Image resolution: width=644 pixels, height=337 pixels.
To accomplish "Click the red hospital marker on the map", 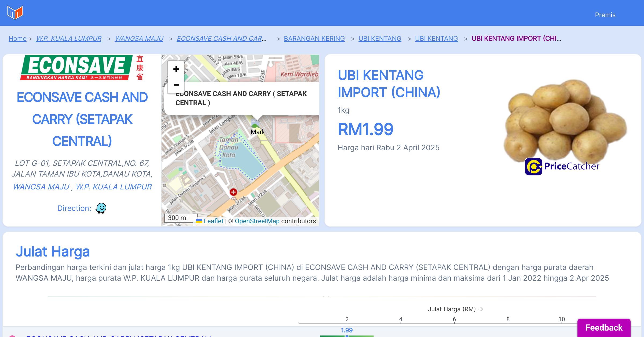I will [x=233, y=192].
